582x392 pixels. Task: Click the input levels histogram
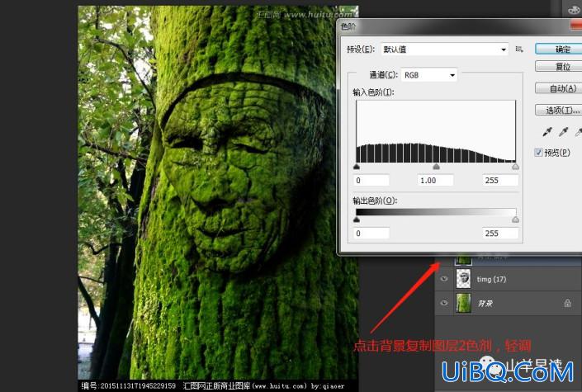pyautogui.click(x=436, y=131)
